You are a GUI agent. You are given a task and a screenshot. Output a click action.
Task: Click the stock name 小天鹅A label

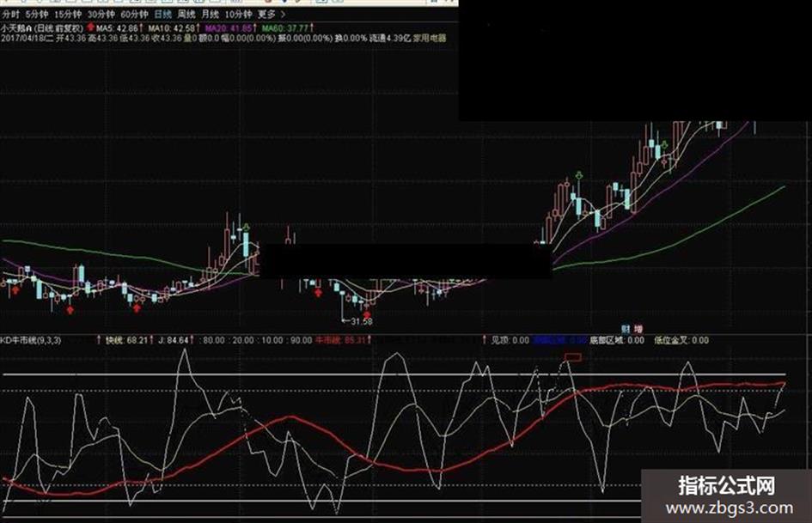[17, 28]
